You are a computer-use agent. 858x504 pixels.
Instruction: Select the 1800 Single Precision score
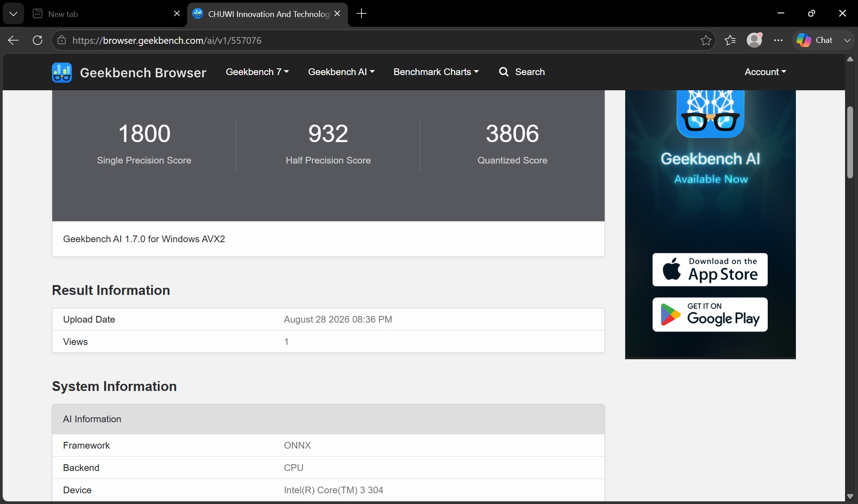click(x=144, y=134)
